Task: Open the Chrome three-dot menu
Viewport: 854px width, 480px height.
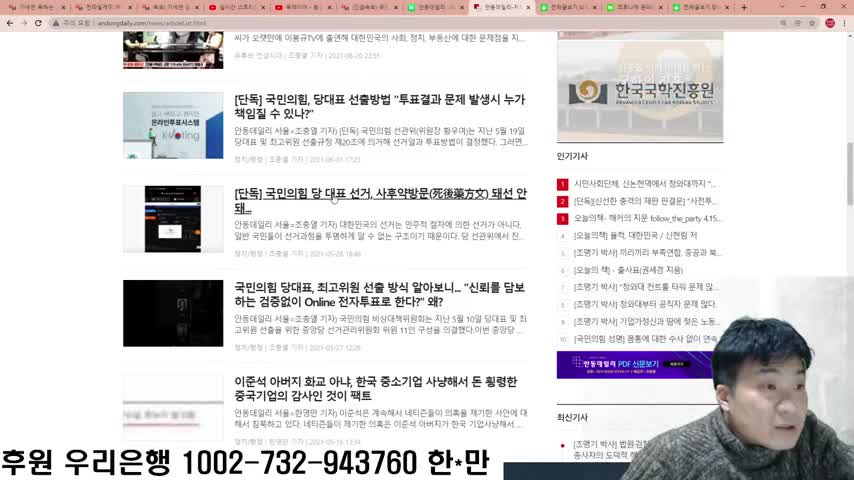Action: tap(845, 23)
